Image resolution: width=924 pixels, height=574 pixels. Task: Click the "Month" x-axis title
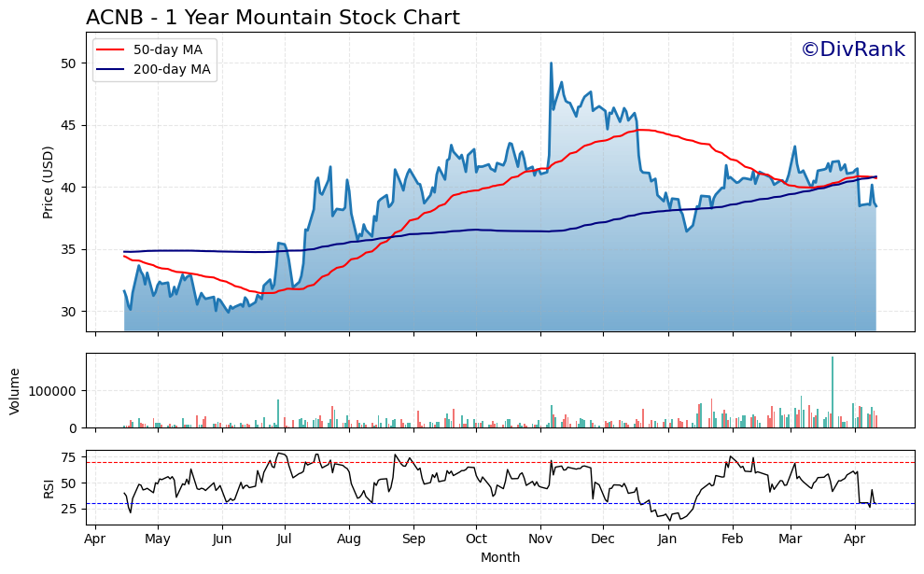click(500, 557)
